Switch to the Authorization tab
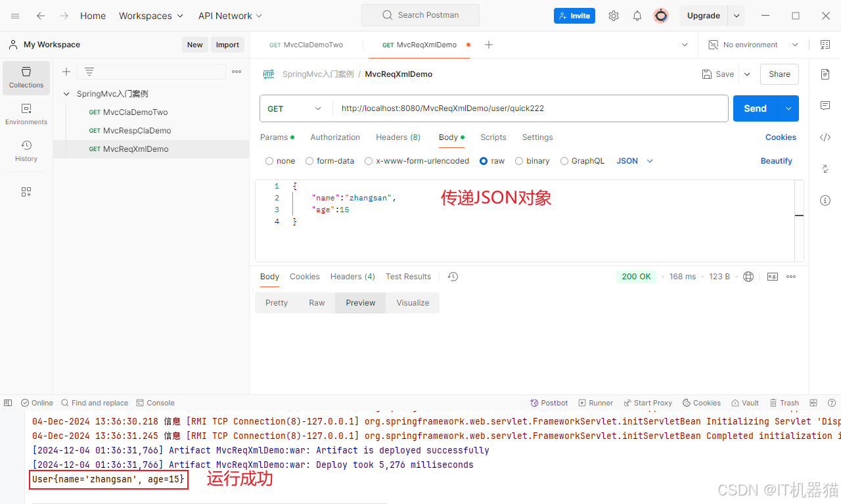Screen dimensions: 841x504 pyautogui.click(x=335, y=137)
